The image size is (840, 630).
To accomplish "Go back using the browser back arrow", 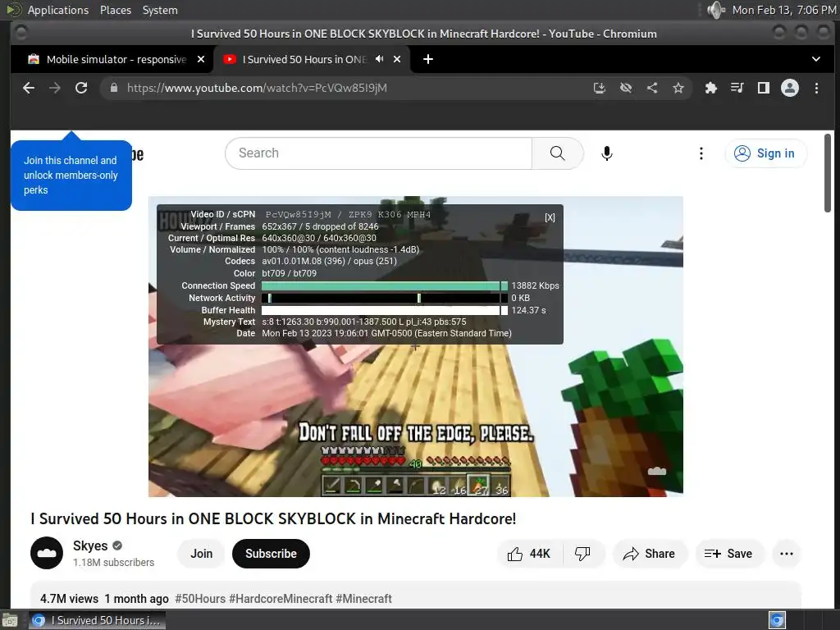I will 29,88.
